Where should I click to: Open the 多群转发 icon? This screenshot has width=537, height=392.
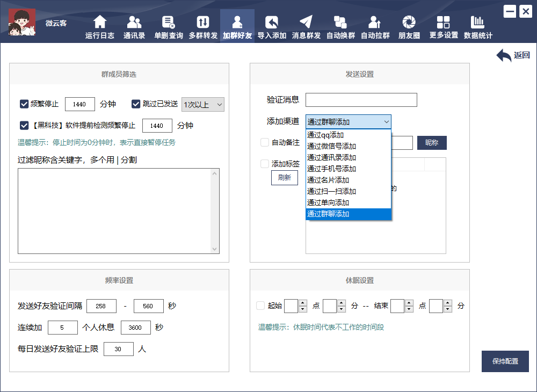pos(203,22)
